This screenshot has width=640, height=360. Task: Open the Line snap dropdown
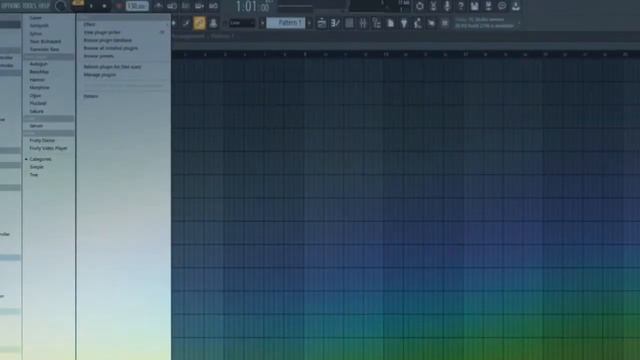click(242, 23)
